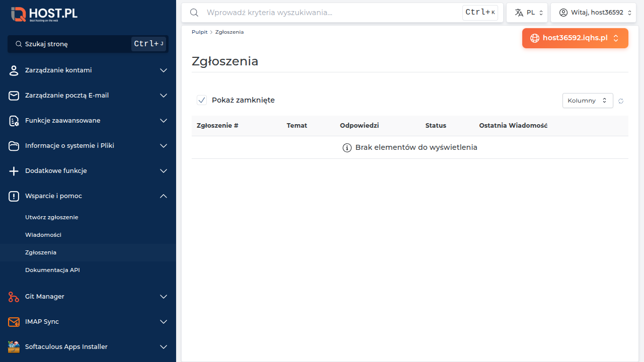Click the IMAP Sync envelope icon
644x362 pixels.
(14, 322)
